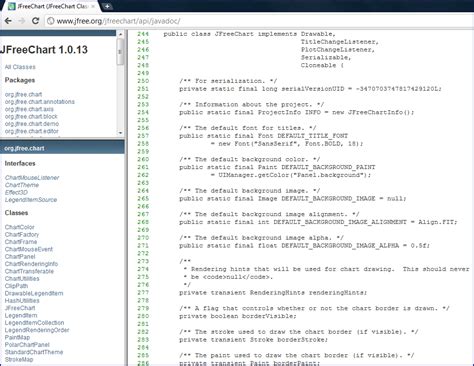474x366 pixels.
Task: Click the browser forward arrow
Action: pyautogui.click(x=22, y=21)
